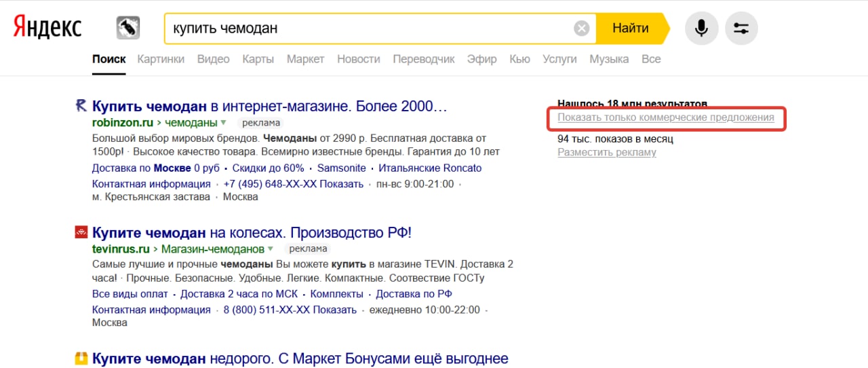The height and width of the screenshot is (368, 868).
Task: Open the Переводчик tab
Action: [x=424, y=59]
